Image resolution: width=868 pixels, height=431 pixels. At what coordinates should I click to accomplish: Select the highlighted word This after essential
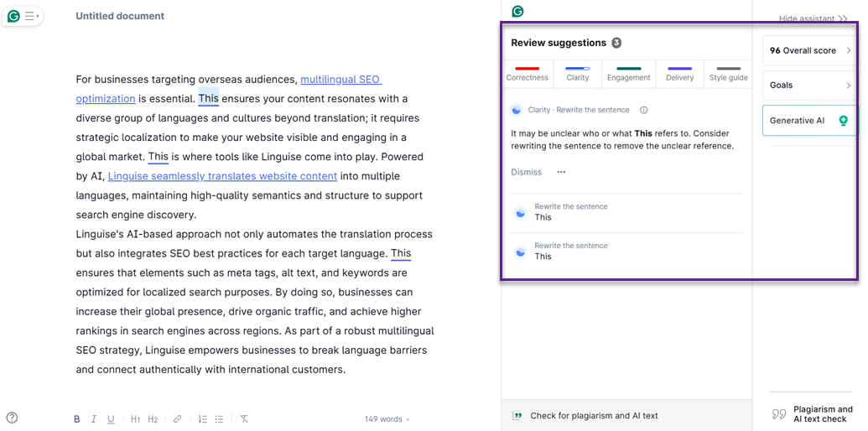coord(209,98)
